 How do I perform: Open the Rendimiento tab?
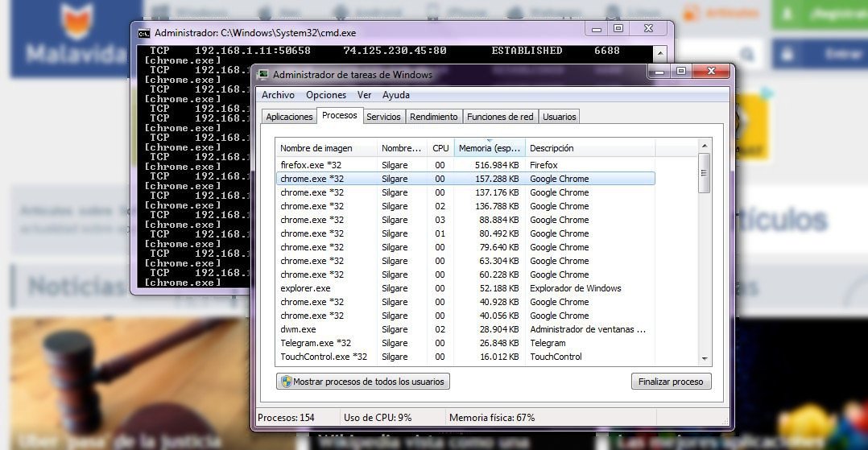pos(433,116)
